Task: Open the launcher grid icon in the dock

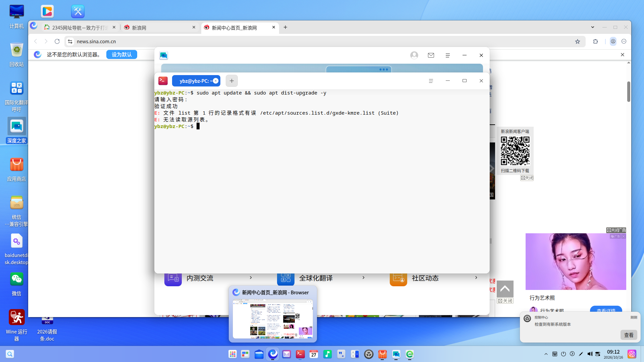Action: pyautogui.click(x=232, y=354)
